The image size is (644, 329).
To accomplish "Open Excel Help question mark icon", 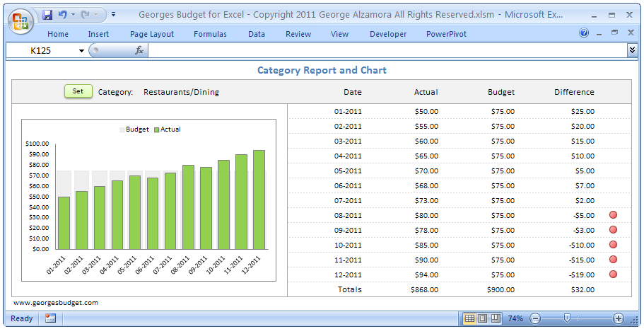I will tap(584, 33).
